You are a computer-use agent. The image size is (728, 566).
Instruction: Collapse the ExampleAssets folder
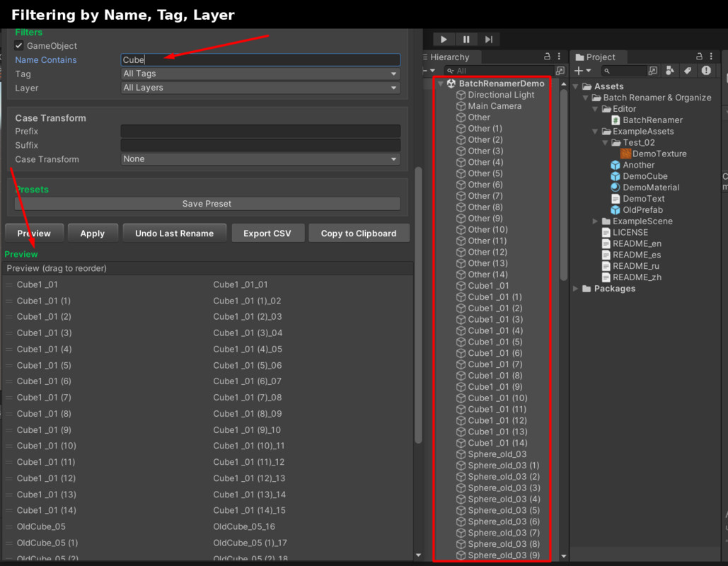[x=595, y=132]
